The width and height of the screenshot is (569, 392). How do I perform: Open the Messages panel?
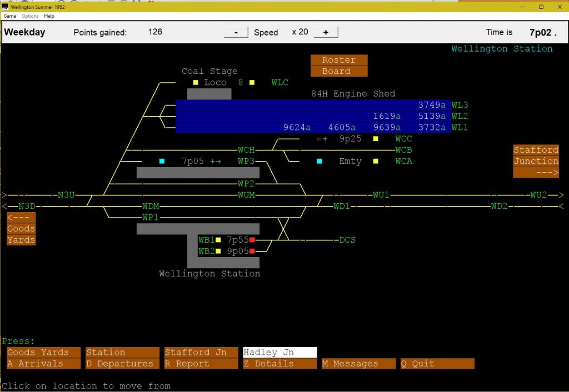point(358,364)
